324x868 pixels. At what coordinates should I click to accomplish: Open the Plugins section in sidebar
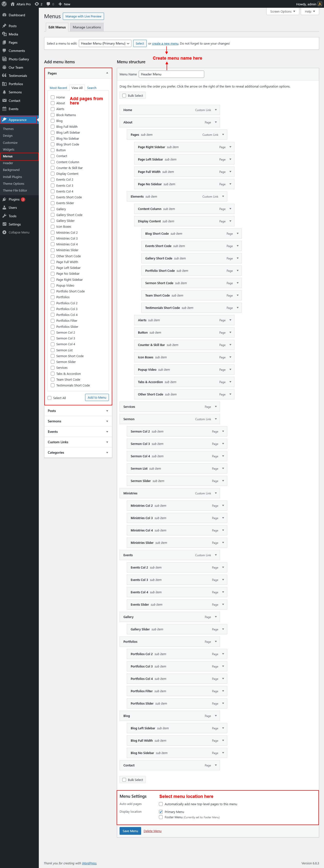(x=14, y=199)
